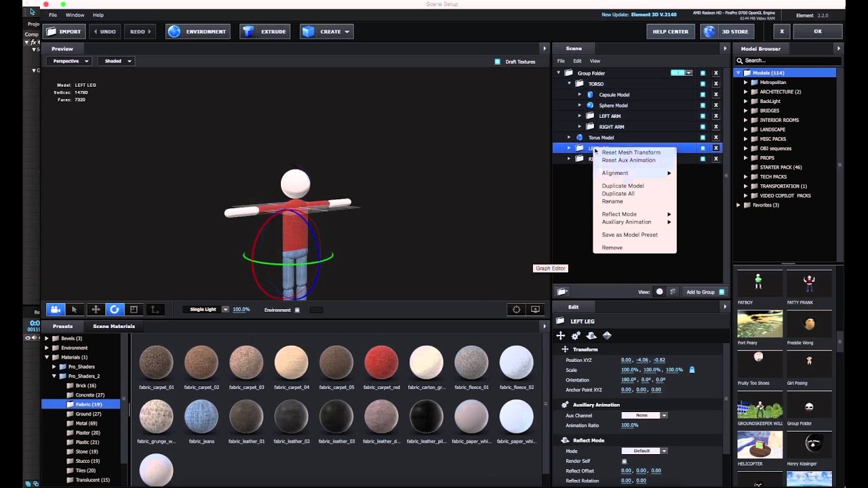Viewport: 868px width, 488px height.
Task: Click the axis orientation tool below preview
Action: (x=155, y=310)
